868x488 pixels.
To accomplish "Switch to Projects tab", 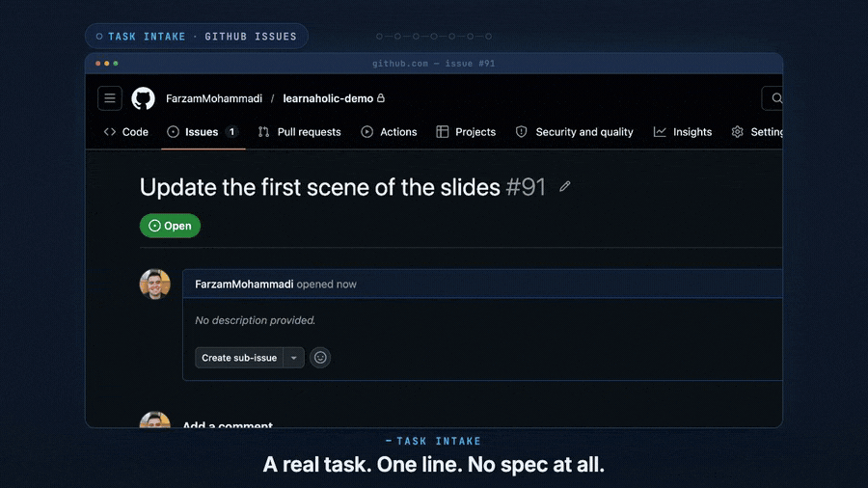I will point(466,132).
